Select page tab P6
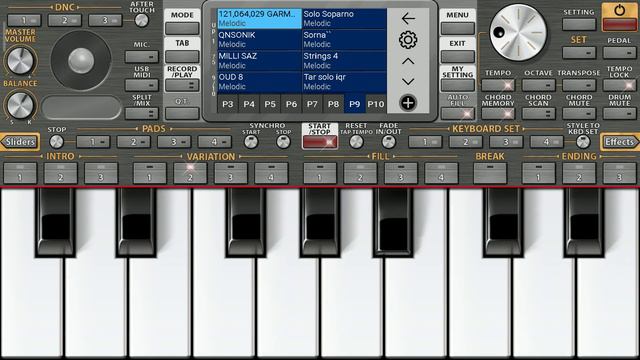Screen dimensions: 640x360 pyautogui.click(x=291, y=104)
